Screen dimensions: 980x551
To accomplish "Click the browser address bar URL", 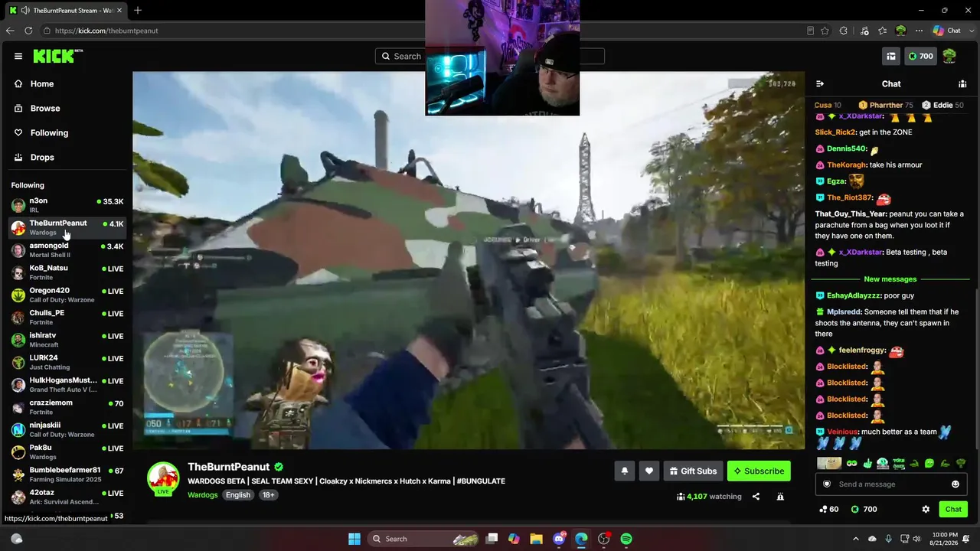I will pos(106,31).
